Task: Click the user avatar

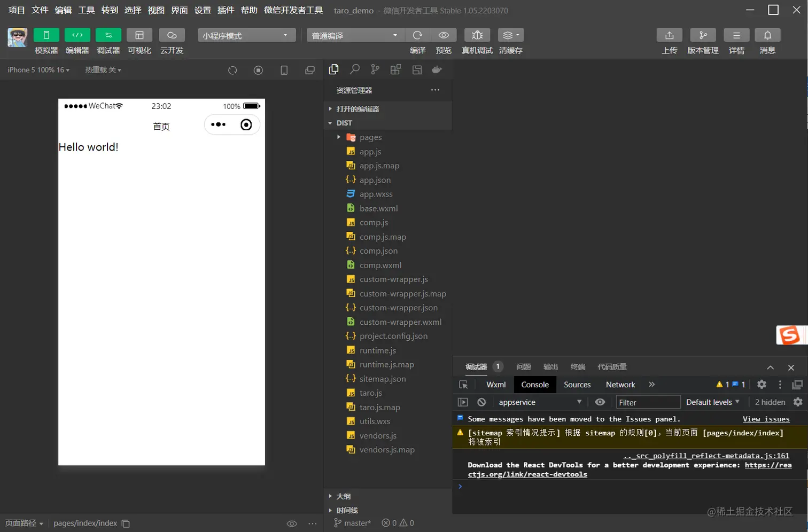Action: coord(18,37)
